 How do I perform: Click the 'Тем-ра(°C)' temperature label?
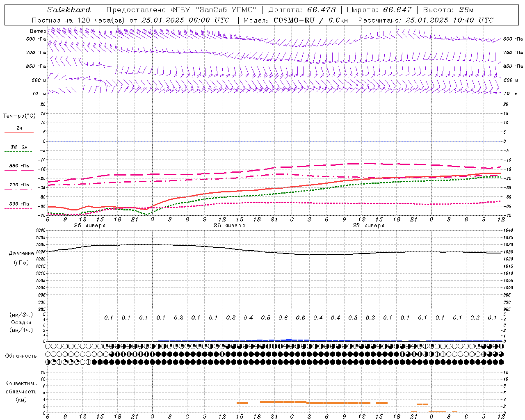[19, 116]
